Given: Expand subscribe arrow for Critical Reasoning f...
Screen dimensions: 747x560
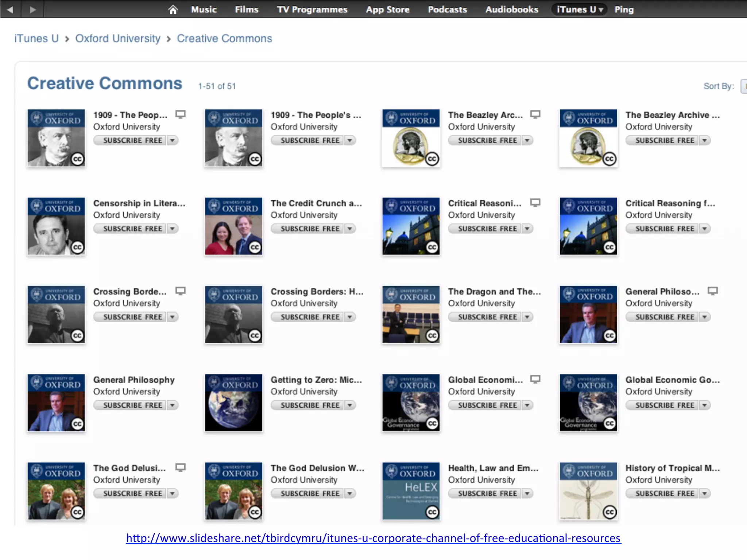Looking at the screenshot, I should 705,229.
